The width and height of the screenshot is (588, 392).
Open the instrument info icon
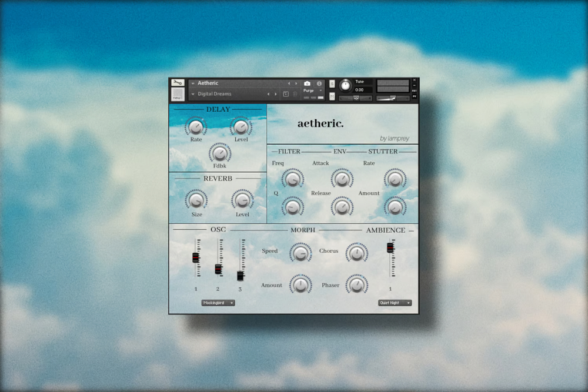coord(319,83)
